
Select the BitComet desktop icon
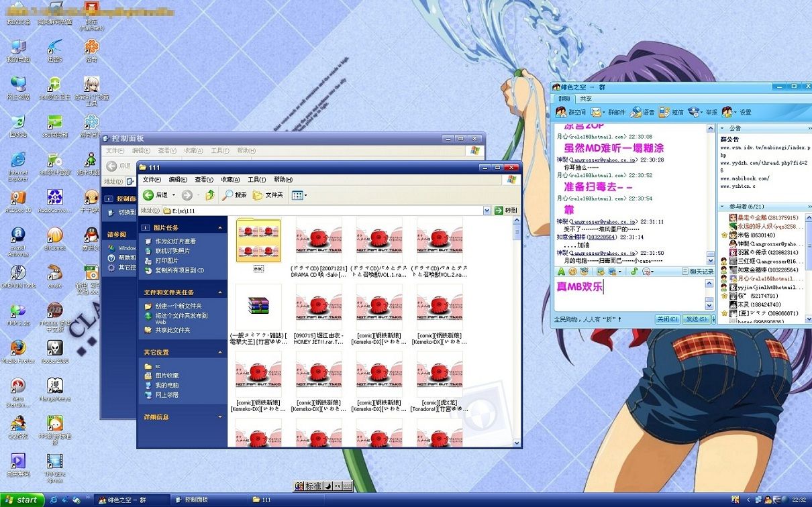tap(55, 239)
